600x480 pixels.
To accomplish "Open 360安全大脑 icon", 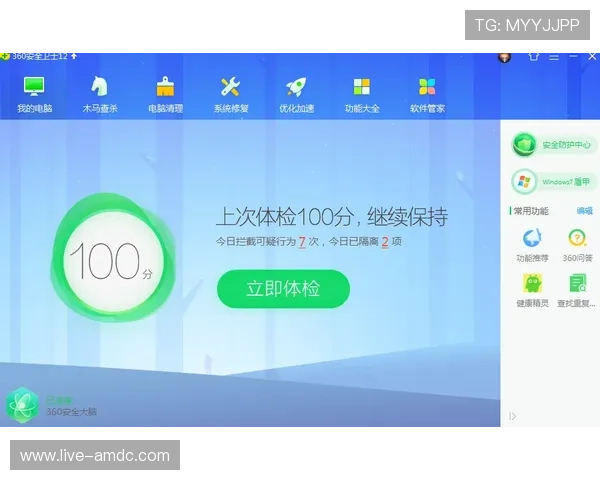I will pos(22,405).
